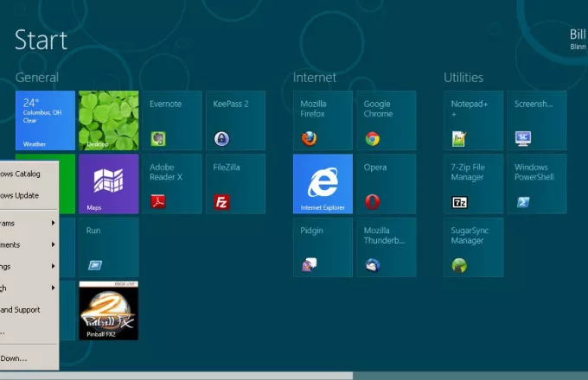The width and height of the screenshot is (588, 380).
Task: Launch the Mozilla Thunderbird tile
Action: click(387, 247)
